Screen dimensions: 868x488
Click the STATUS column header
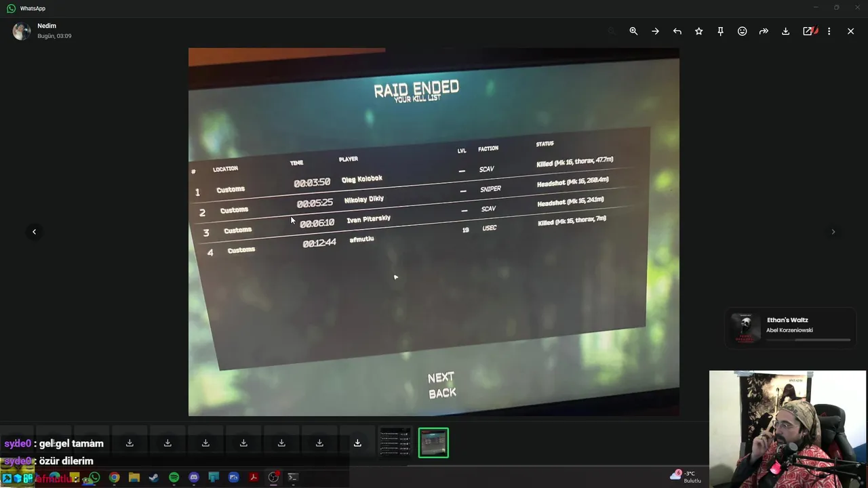[545, 144]
